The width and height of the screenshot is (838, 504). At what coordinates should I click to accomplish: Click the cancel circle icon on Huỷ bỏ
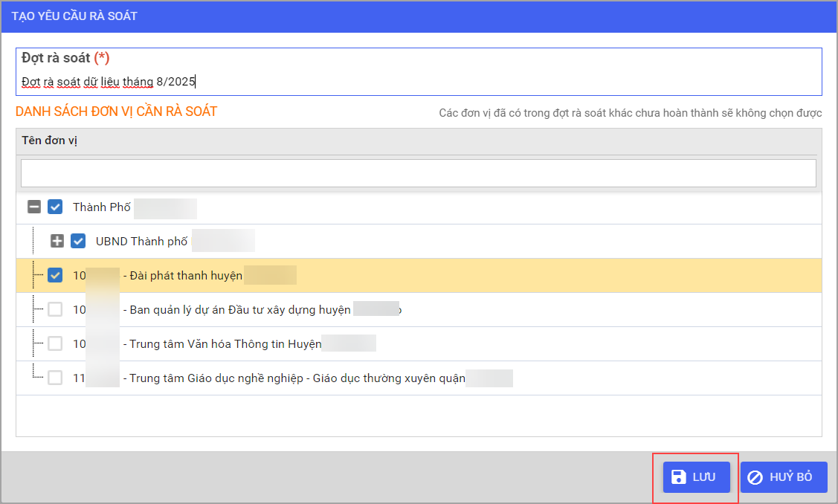click(755, 477)
